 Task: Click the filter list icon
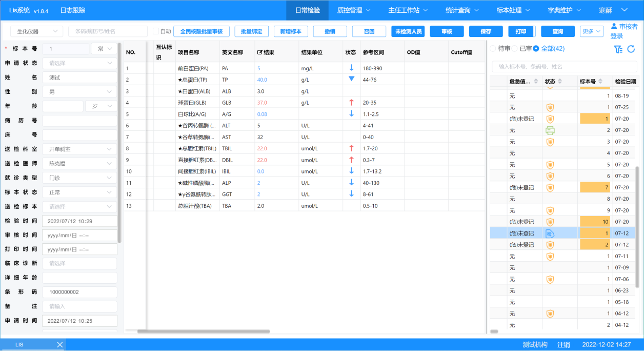[x=618, y=49]
